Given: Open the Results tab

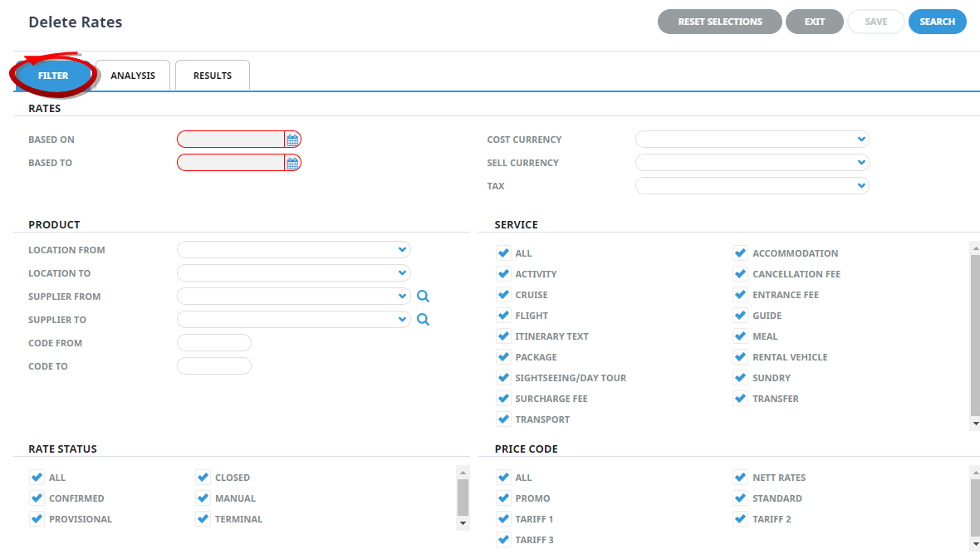Looking at the screenshot, I should coord(213,75).
